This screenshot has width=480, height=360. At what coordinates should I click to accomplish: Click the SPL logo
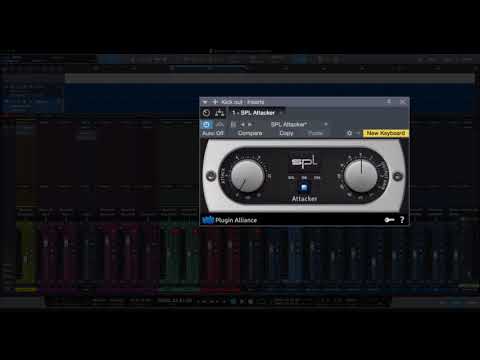(x=304, y=162)
